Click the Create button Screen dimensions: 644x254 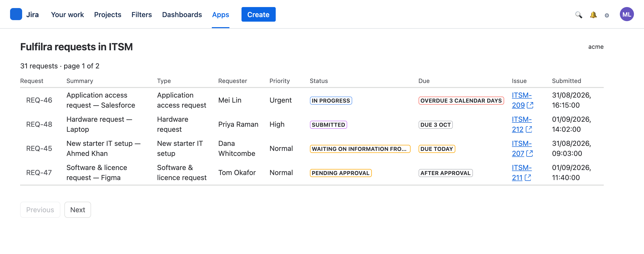(x=258, y=14)
